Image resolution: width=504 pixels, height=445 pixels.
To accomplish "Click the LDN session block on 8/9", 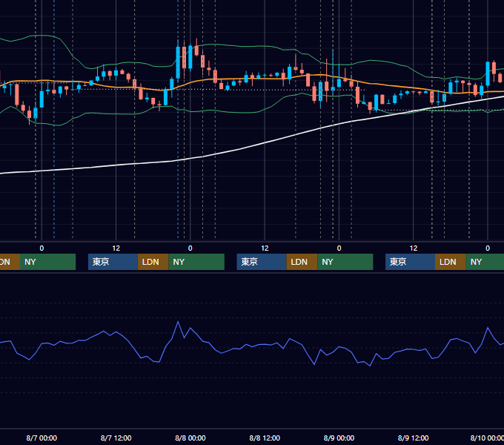I will tap(451, 262).
